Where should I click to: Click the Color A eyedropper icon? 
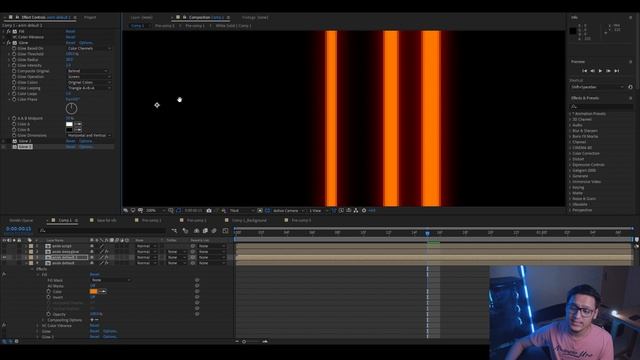tap(78, 124)
